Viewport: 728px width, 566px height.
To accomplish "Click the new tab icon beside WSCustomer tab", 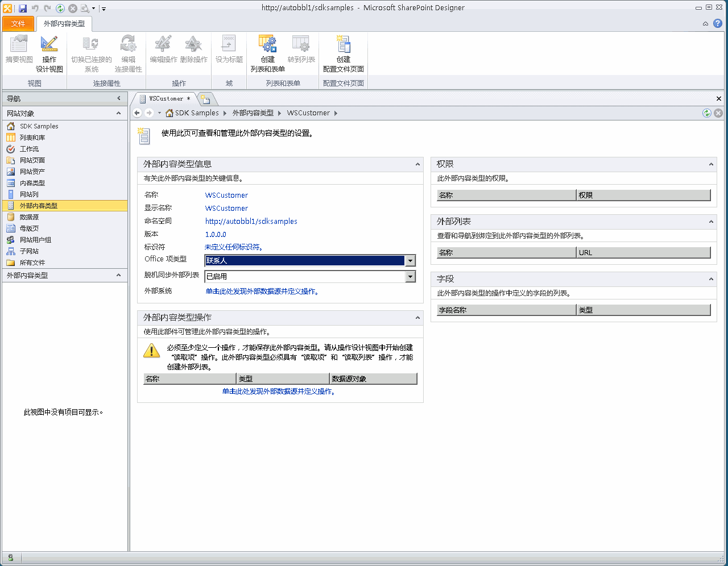I will (205, 99).
